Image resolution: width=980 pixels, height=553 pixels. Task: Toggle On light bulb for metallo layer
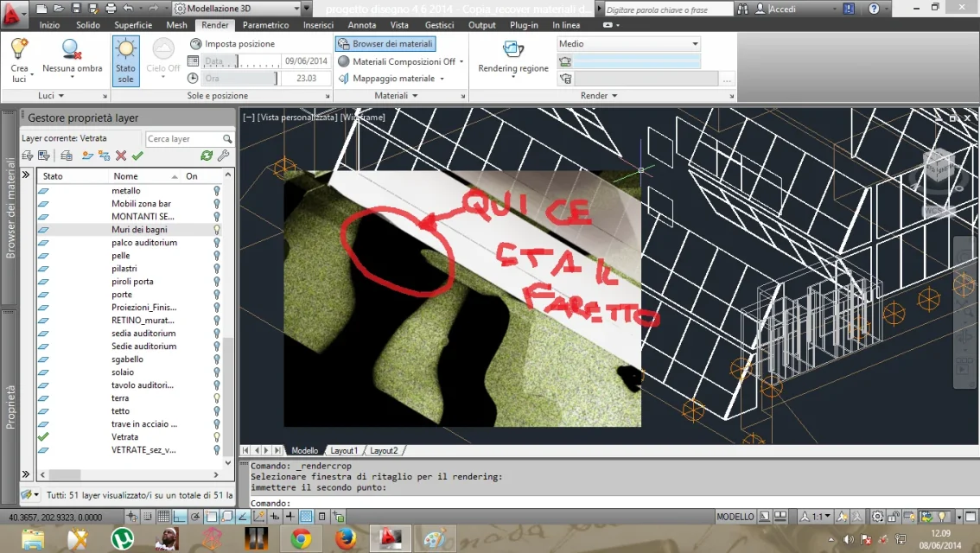pyautogui.click(x=217, y=191)
